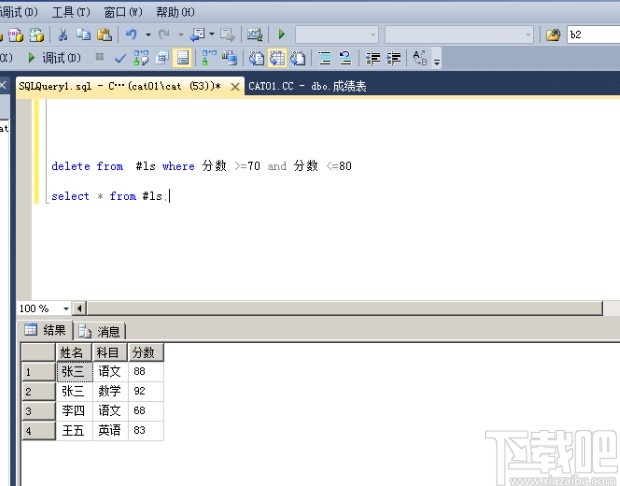This screenshot has width=620, height=486.
Task: Click the 李四 name cell
Action: tap(74, 411)
